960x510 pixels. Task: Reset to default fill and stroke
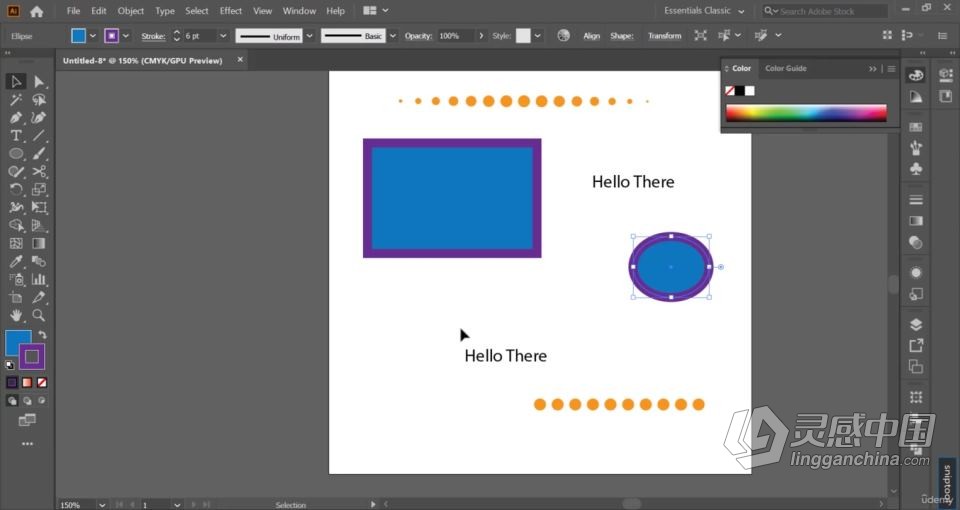pos(10,366)
